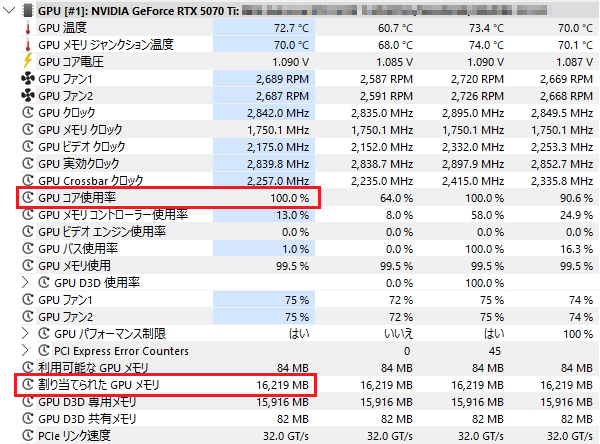Click clock icon for 利用可能な GPU メモリ
Screen dimensions: 600x444
pyautogui.click(x=28, y=367)
